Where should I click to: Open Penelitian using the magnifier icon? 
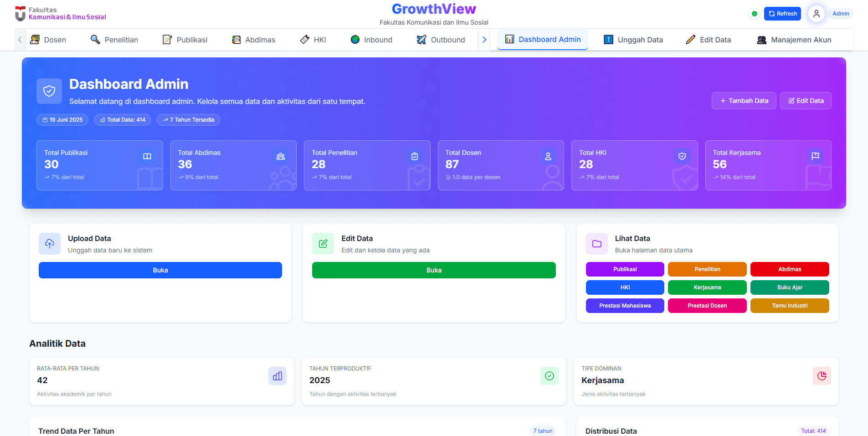tap(95, 39)
